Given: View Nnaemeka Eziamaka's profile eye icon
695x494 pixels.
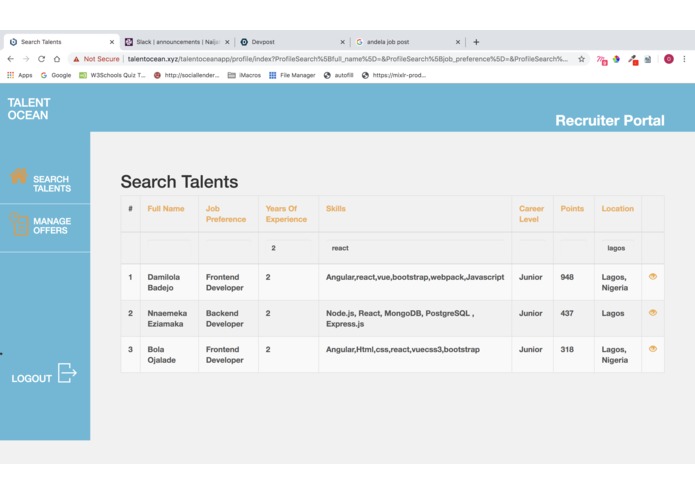Looking at the screenshot, I should [652, 313].
